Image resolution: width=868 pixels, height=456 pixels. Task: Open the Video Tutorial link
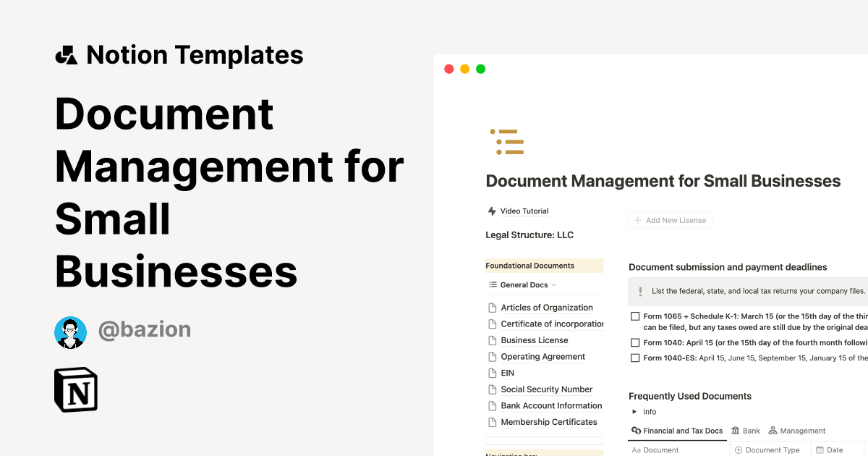(x=523, y=211)
